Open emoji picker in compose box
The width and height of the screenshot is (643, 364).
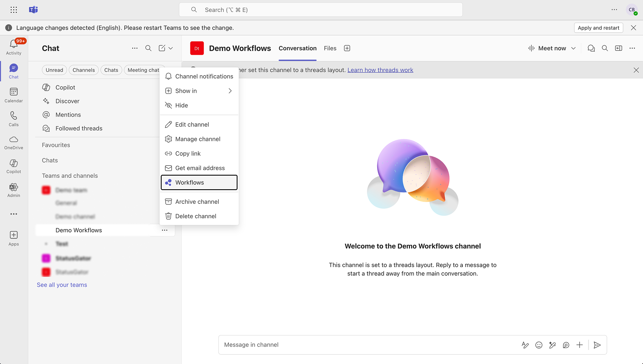pos(539,345)
